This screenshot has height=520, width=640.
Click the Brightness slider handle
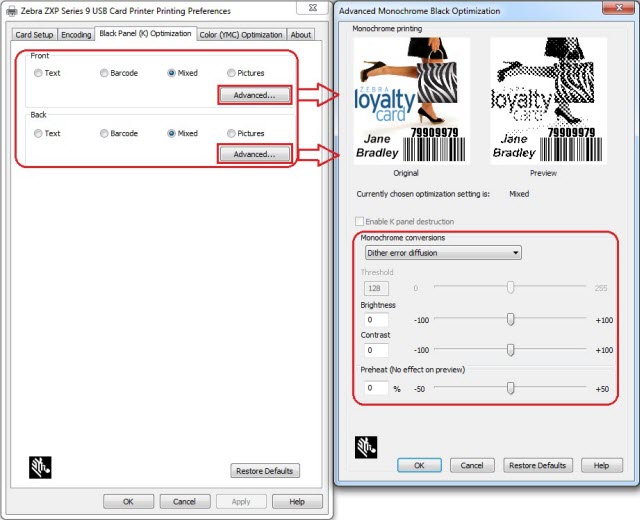point(511,320)
